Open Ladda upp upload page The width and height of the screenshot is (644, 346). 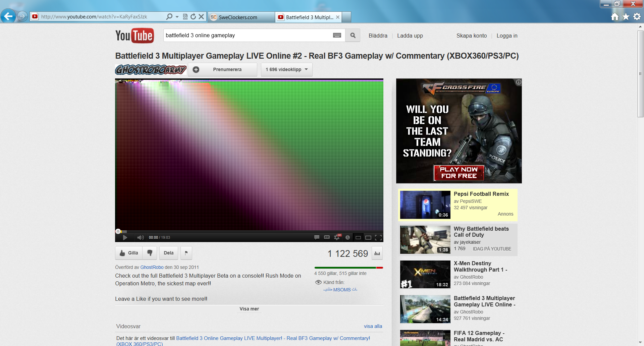tap(410, 36)
